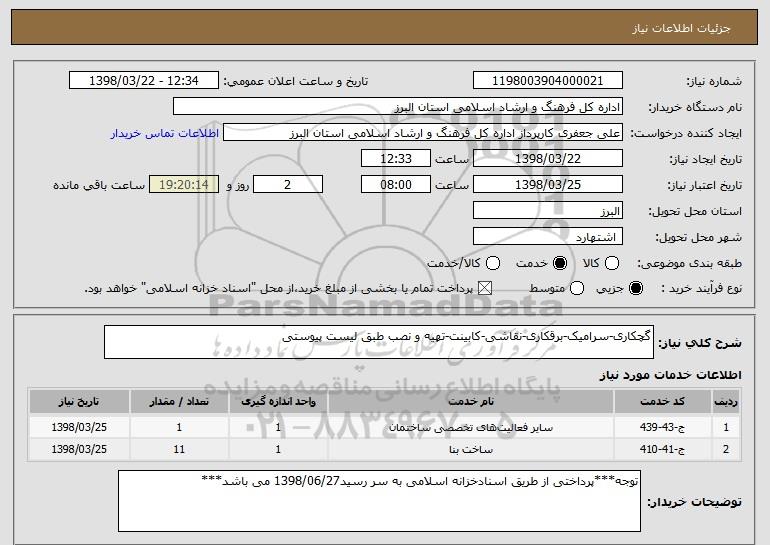
Task: Click the buyer organization name field
Action: tap(398, 107)
